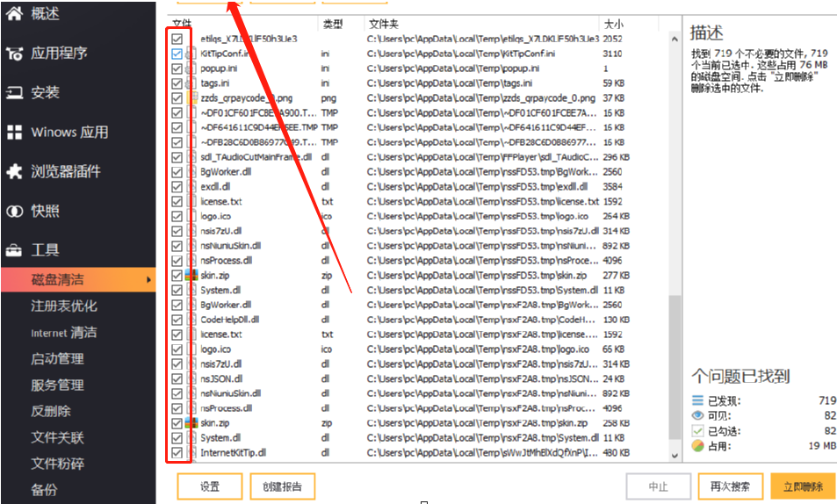The width and height of the screenshot is (837, 504).
Task: Click the 已发现 list icon
Action: (x=697, y=400)
